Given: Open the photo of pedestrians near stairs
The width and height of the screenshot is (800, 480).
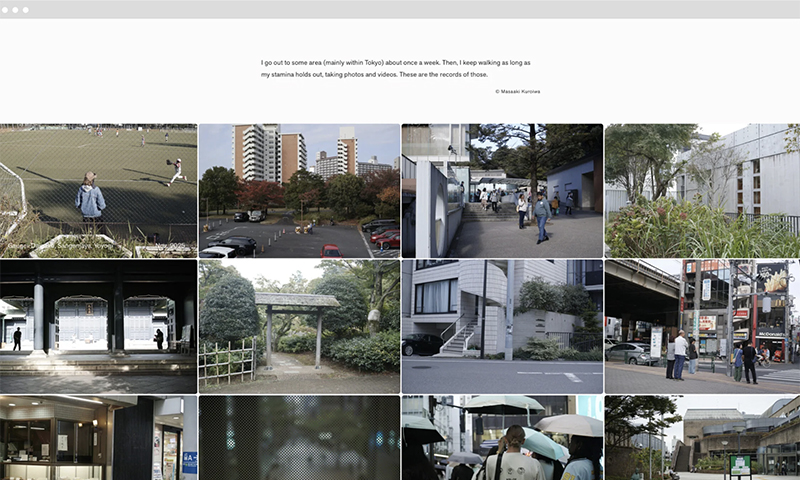Looking at the screenshot, I should coord(503,191).
